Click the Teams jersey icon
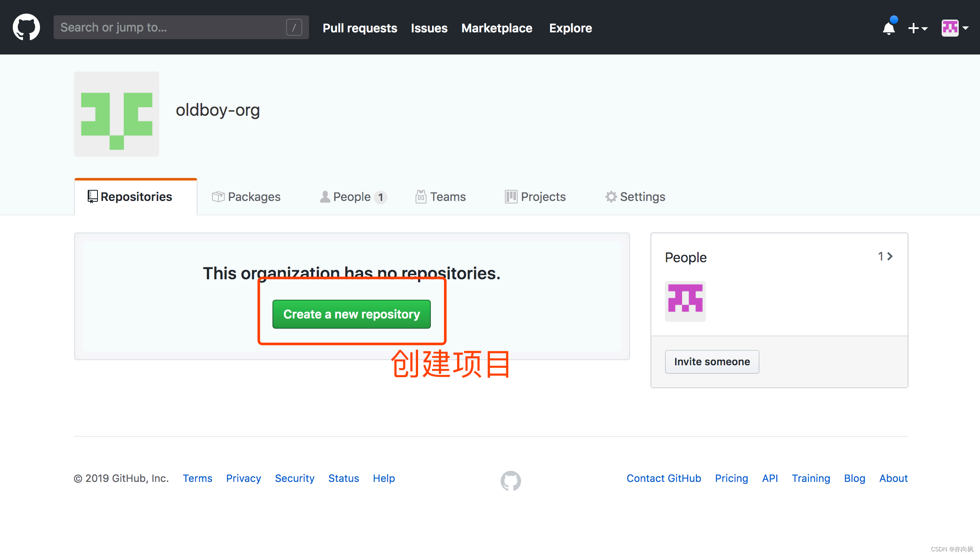Viewport: 980px width, 556px height. pyautogui.click(x=421, y=197)
